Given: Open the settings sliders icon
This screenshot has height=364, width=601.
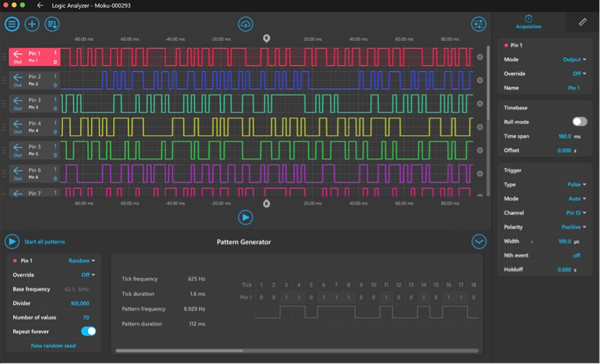Looking at the screenshot, I should pos(478,24).
